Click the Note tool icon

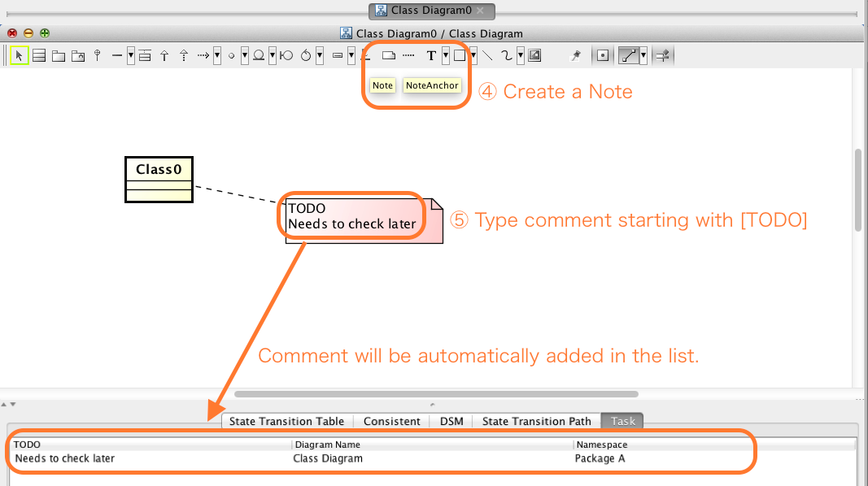click(x=389, y=55)
